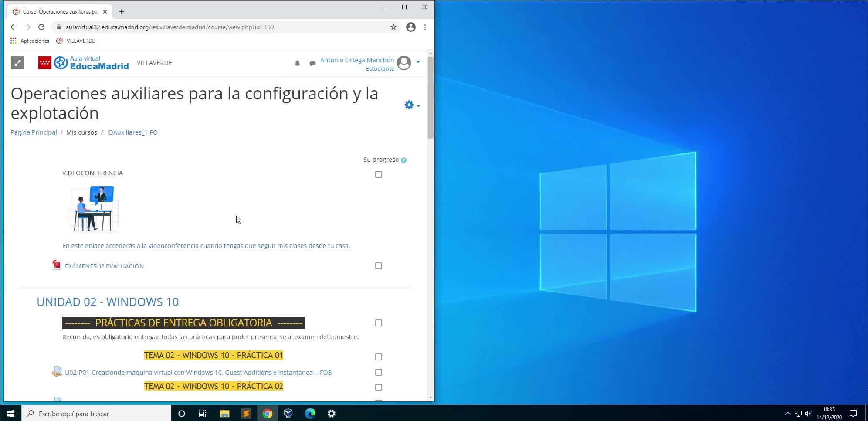Expand the user menu dropdown arrow
The width and height of the screenshot is (868, 421).
(418, 62)
